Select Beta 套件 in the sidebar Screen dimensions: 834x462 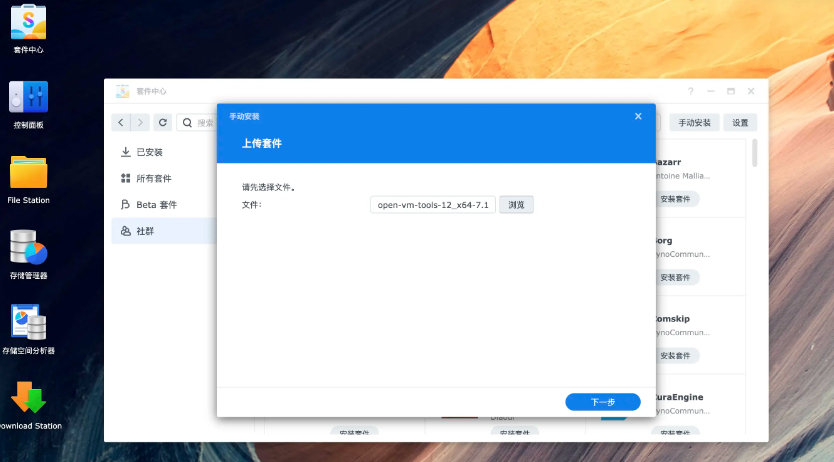click(156, 204)
